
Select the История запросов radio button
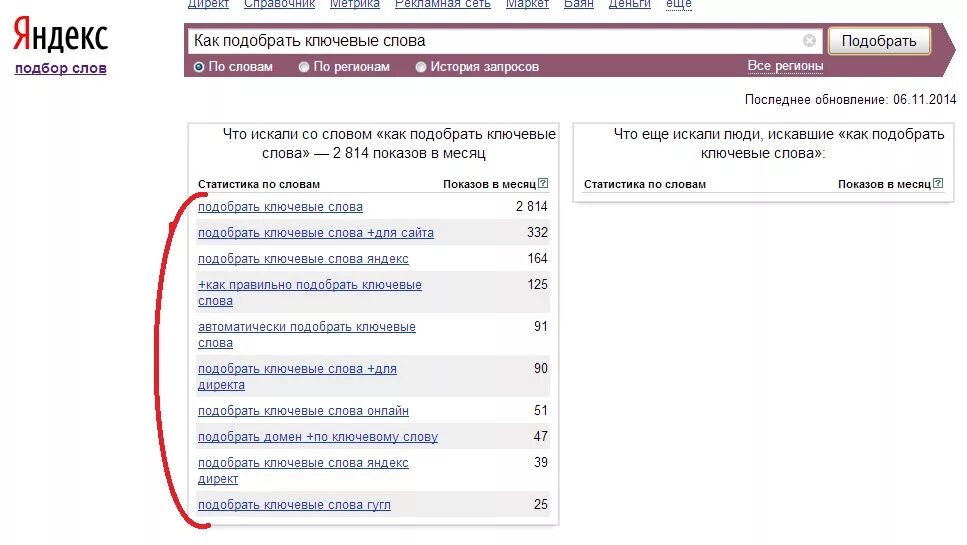point(421,67)
